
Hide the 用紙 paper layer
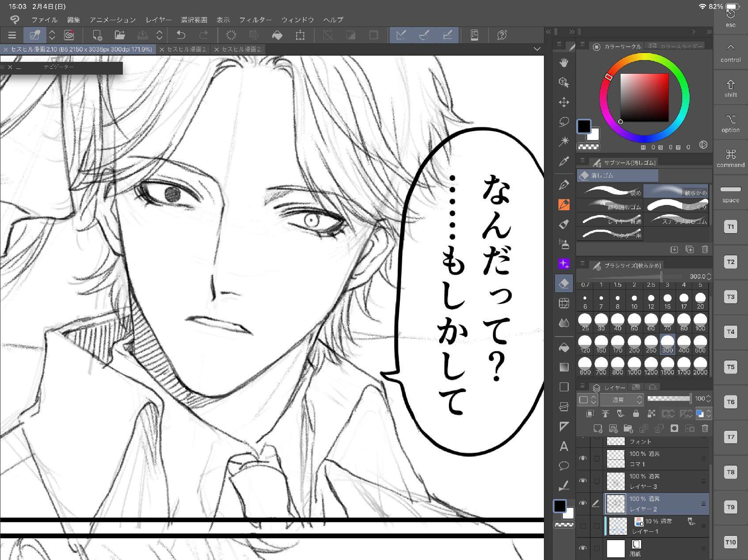click(583, 548)
